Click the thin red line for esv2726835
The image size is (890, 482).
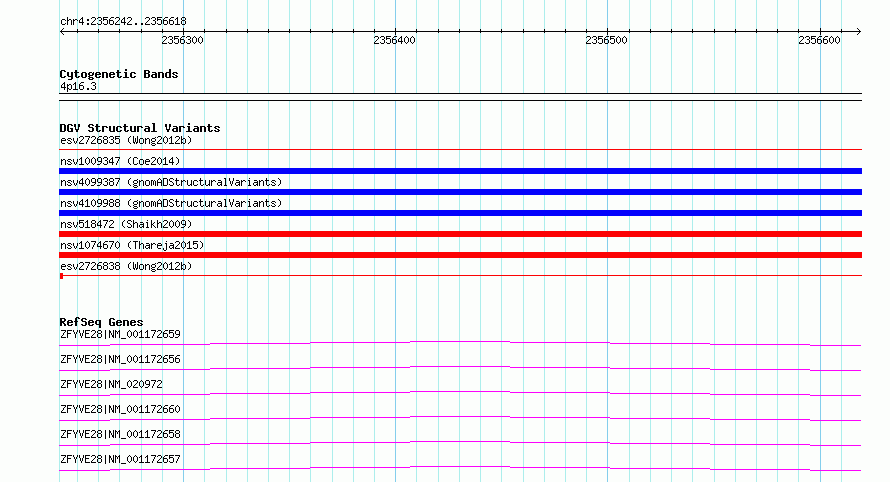coord(460,150)
